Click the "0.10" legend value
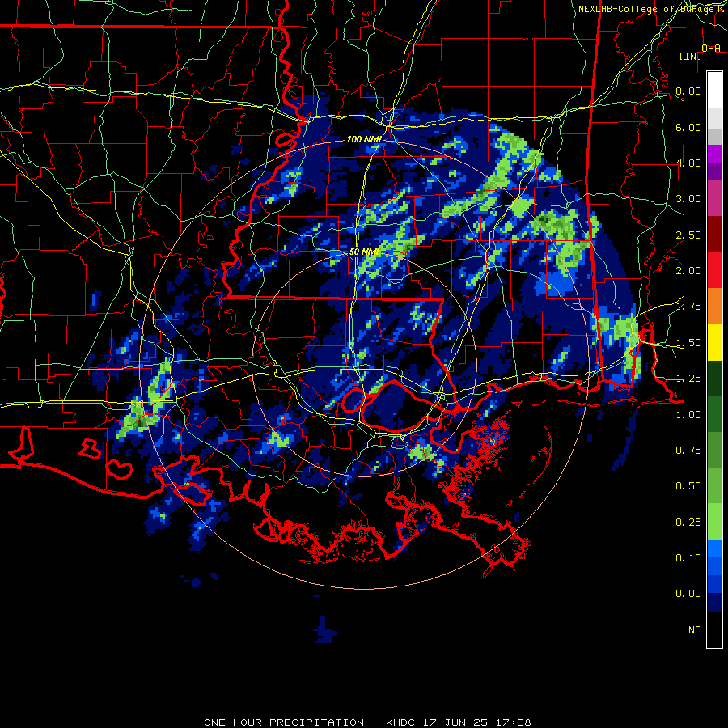This screenshot has height=728, width=728. (x=688, y=558)
